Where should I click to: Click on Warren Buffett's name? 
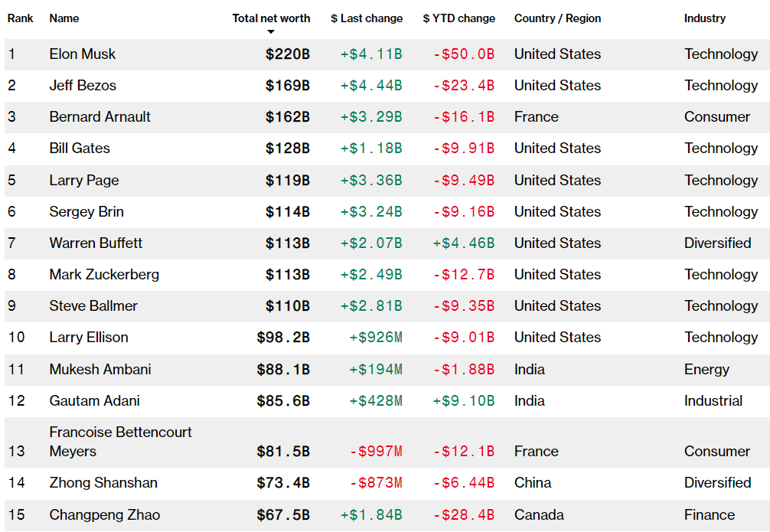(96, 243)
